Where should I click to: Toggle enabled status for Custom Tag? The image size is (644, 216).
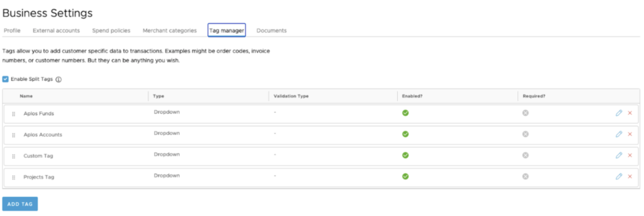(405, 155)
